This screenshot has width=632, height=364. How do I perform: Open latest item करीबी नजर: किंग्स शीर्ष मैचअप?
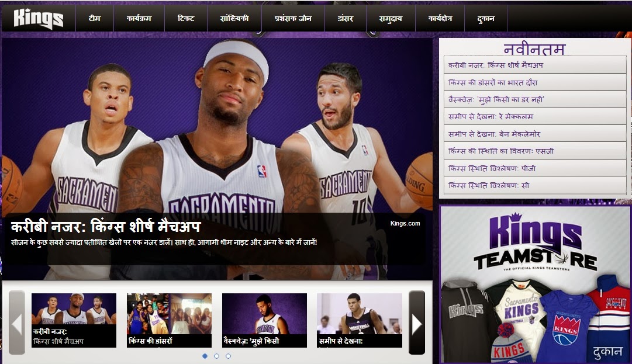535,65
